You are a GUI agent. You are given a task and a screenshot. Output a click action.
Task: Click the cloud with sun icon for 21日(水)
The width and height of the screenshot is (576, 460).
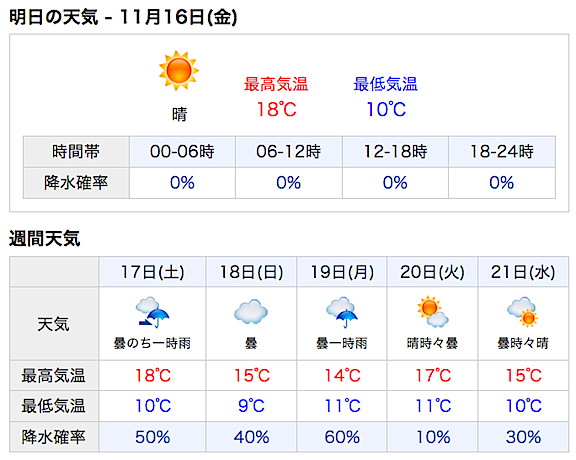point(523,312)
